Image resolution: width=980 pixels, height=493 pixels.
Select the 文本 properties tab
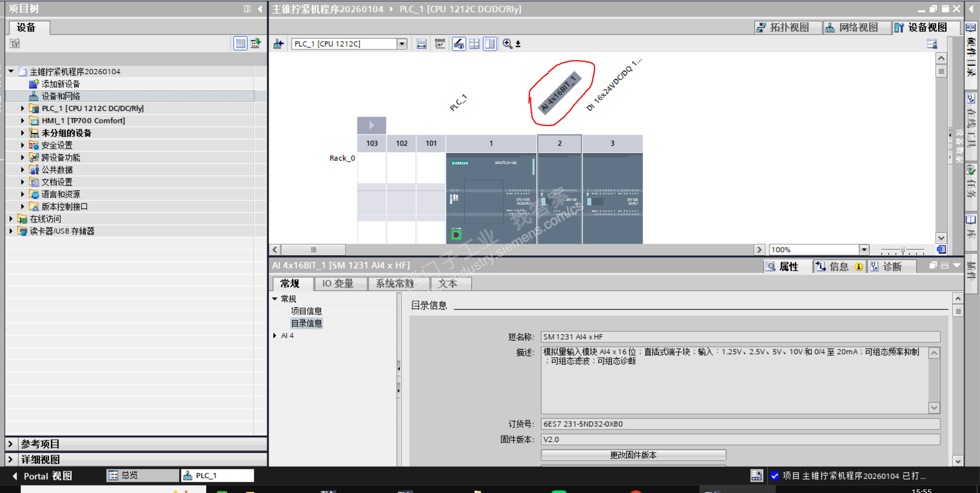click(x=451, y=283)
